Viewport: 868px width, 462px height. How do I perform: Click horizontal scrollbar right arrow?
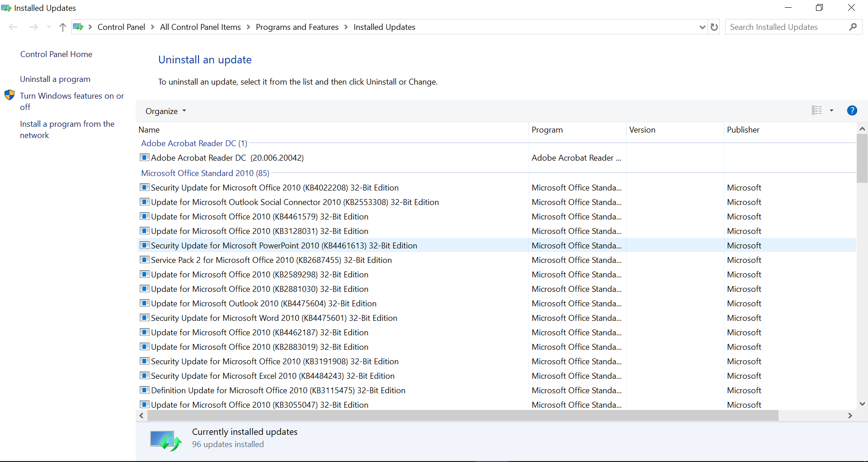(x=850, y=415)
